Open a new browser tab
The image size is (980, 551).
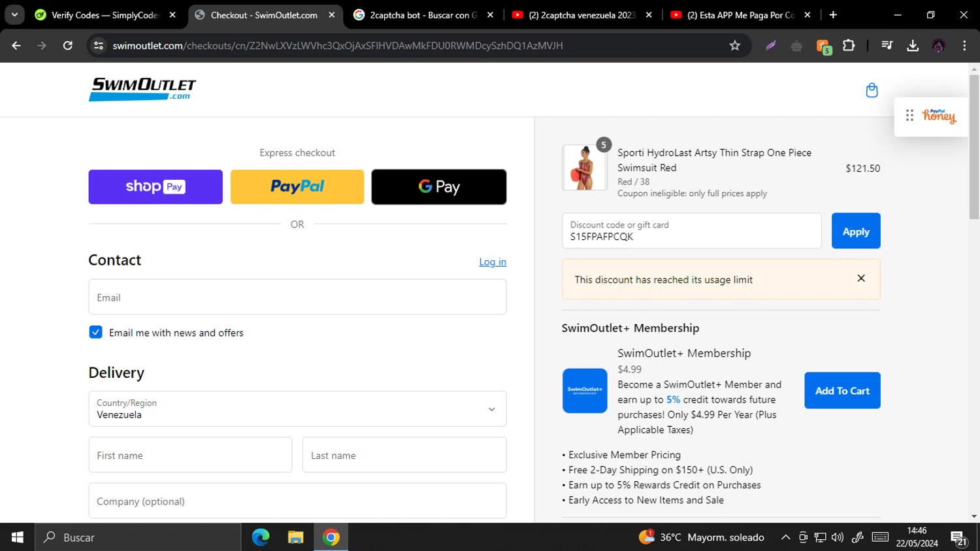coord(833,14)
